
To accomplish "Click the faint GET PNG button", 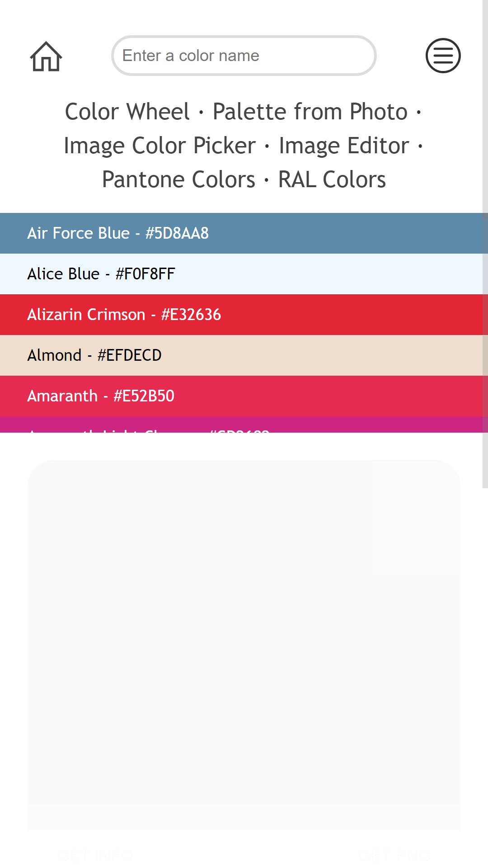I will tap(394, 855).
